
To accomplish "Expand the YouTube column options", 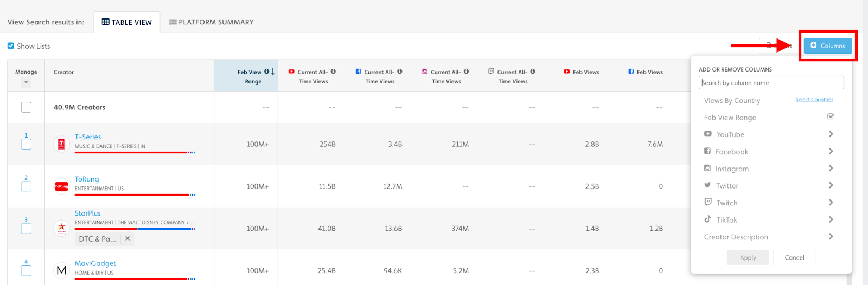I will point(831,134).
